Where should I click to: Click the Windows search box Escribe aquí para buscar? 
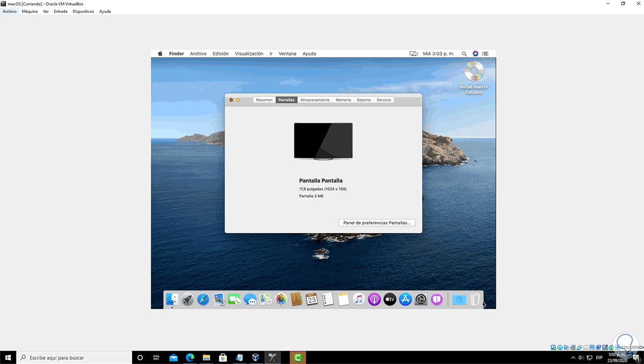click(x=75, y=358)
